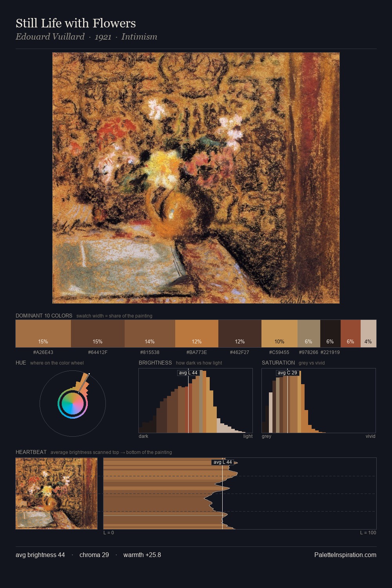Click the movement label "Intimism"
Image resolution: width=392 pixels, height=588 pixels.
(139, 37)
